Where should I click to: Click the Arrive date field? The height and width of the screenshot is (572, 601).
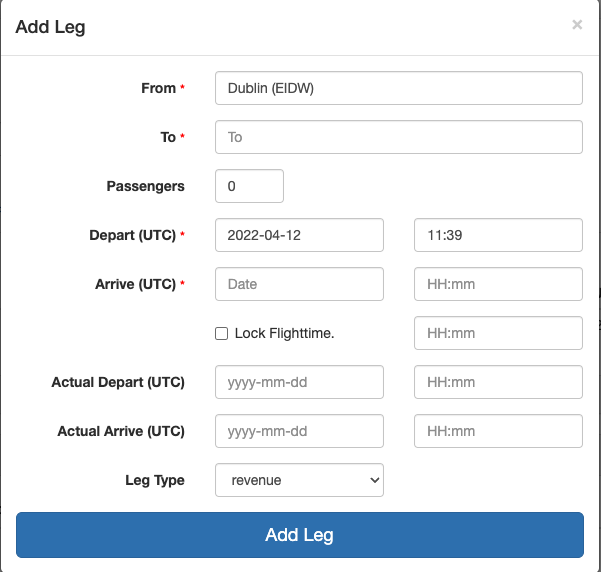299,284
